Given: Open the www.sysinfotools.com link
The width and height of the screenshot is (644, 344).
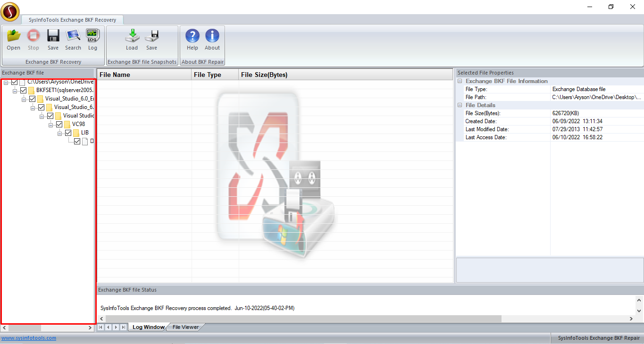Looking at the screenshot, I should coord(29,338).
